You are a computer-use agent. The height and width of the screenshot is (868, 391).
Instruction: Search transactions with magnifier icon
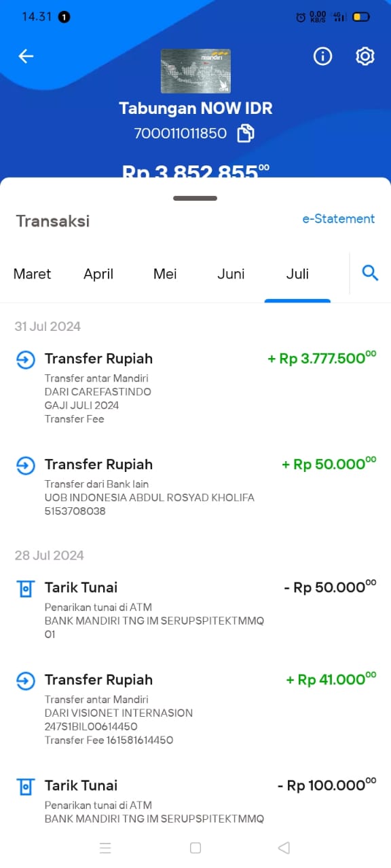tap(370, 273)
